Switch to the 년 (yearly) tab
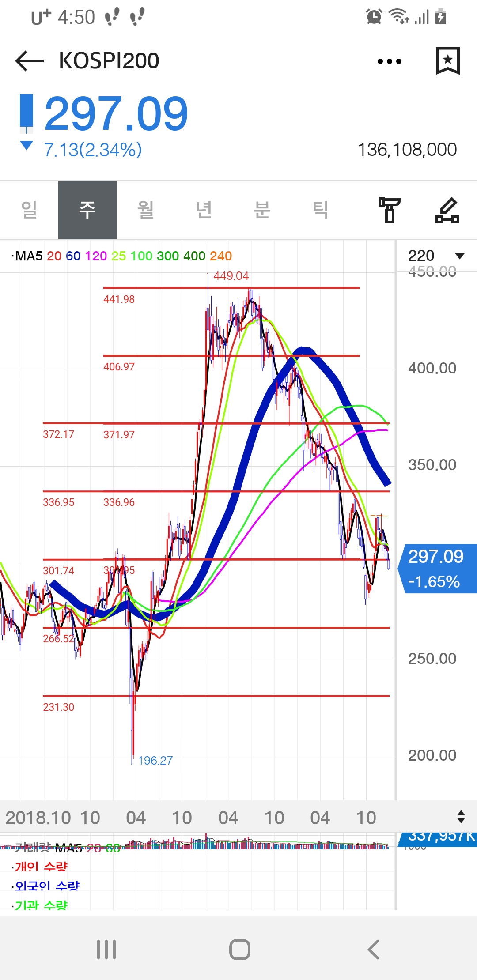Image resolution: width=477 pixels, height=980 pixels. coord(204,210)
